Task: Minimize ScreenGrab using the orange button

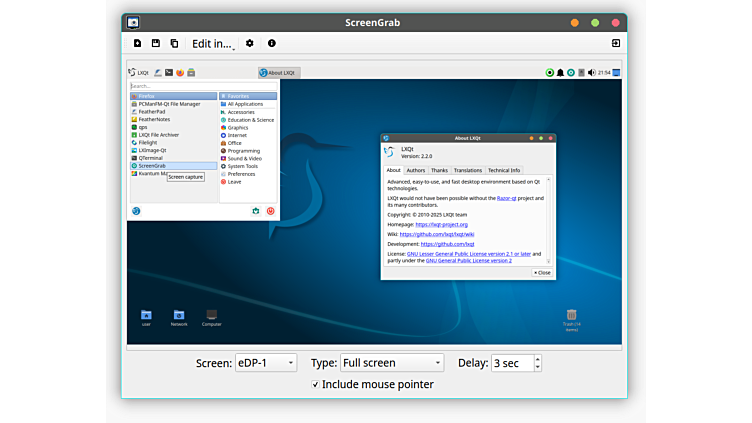Action: (574, 22)
